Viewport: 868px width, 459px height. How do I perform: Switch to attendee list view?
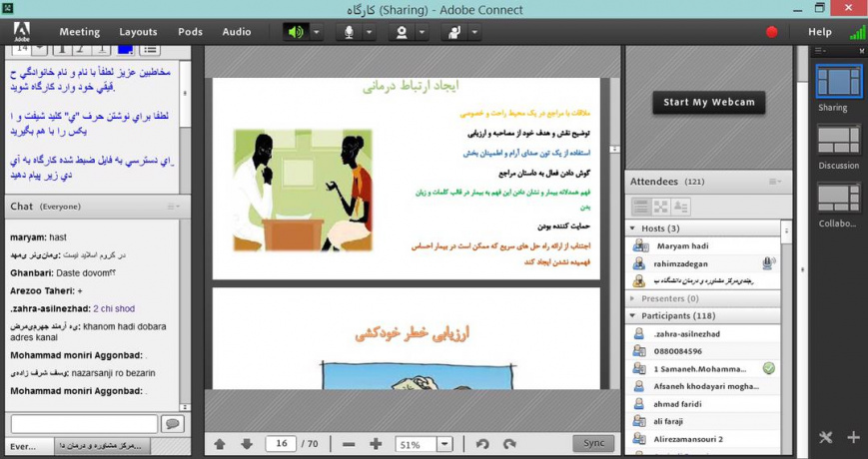coord(641,207)
